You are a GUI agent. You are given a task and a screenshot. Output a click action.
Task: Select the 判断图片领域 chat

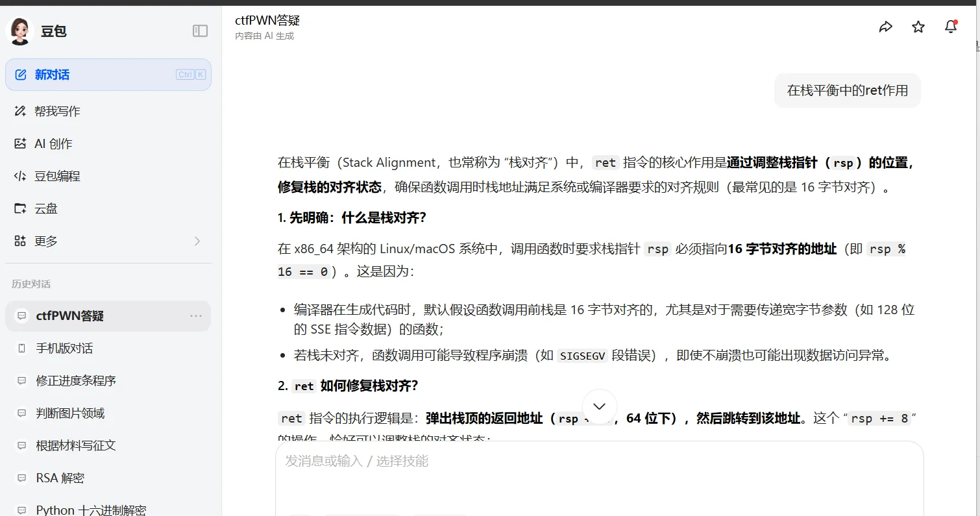coord(70,413)
